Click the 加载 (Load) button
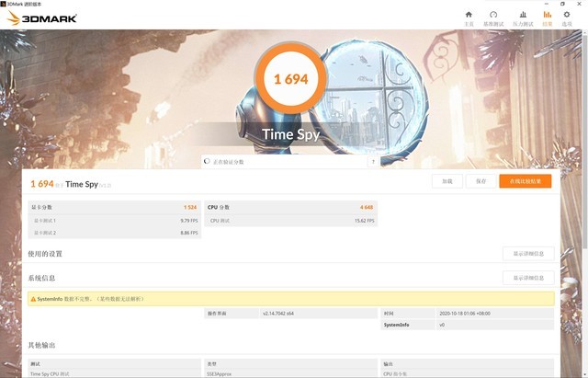This screenshot has height=378, width=588. coord(447,181)
